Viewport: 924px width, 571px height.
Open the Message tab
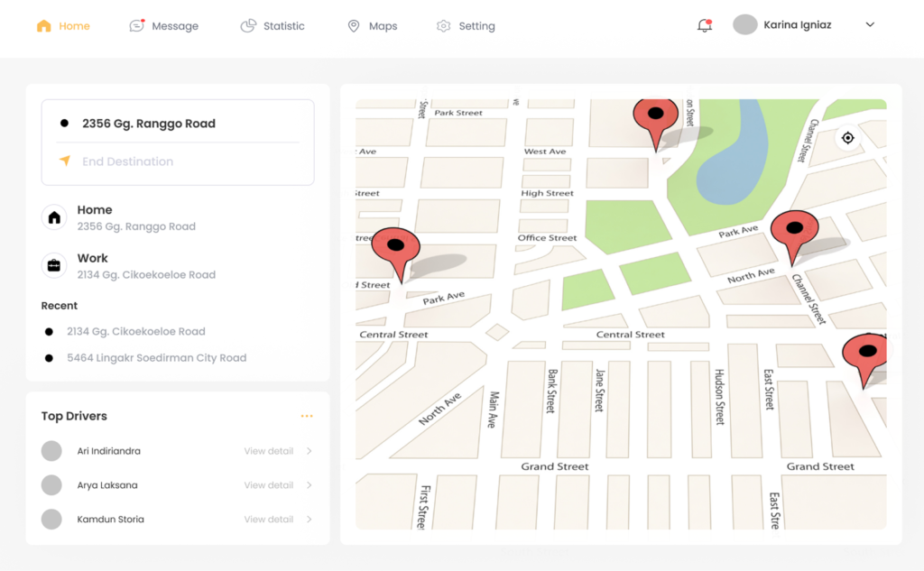click(164, 26)
